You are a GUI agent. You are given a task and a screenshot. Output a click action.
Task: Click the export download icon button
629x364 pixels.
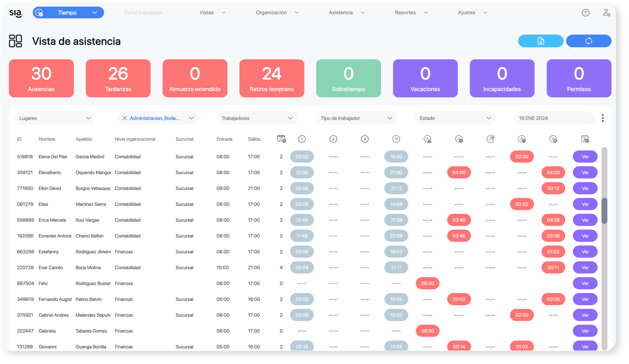[x=540, y=41]
